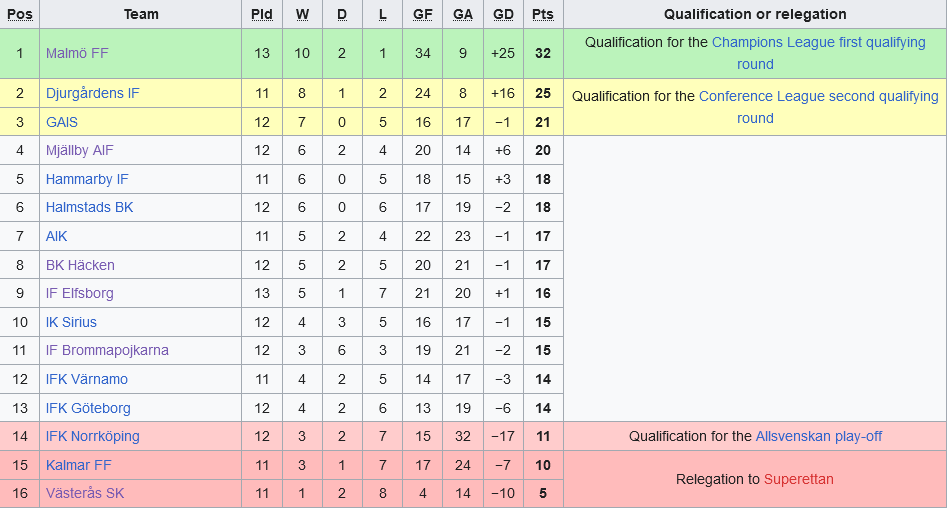Go to the Kalmar FF page
This screenshot has height=512, width=949.
pyautogui.click(x=79, y=465)
